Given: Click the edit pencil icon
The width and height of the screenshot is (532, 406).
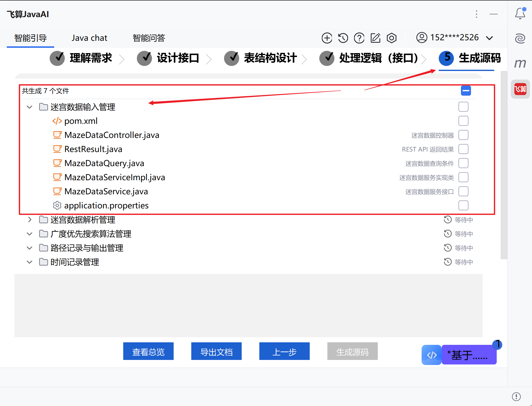Looking at the screenshot, I should click(375, 38).
